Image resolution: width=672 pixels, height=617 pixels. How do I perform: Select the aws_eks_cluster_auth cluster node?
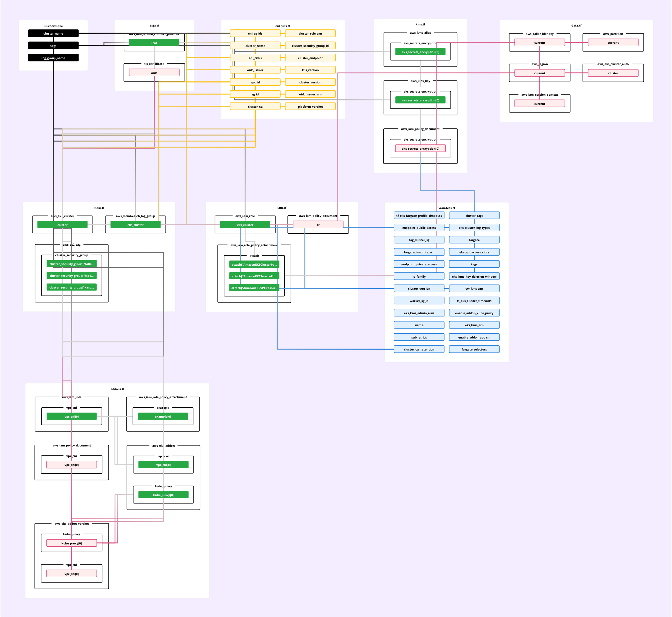pos(613,73)
